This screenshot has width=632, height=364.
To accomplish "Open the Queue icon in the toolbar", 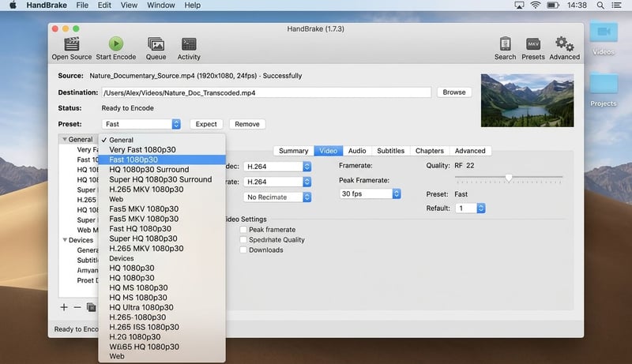I will point(156,44).
